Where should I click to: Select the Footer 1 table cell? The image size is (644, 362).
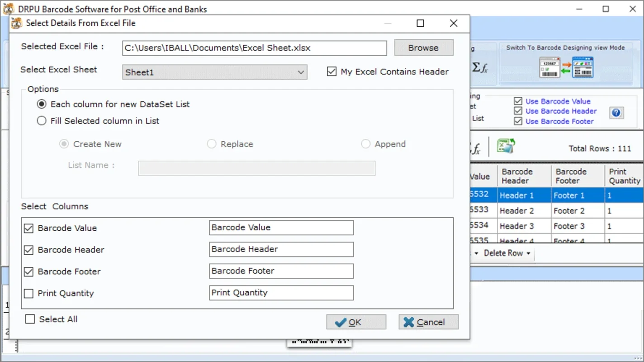click(x=578, y=195)
